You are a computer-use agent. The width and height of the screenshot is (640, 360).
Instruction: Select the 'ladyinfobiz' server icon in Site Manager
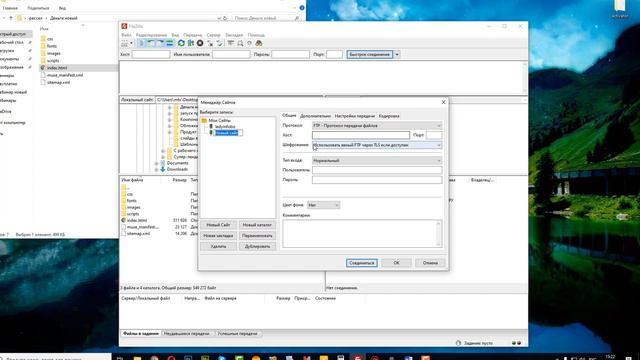(x=211, y=127)
